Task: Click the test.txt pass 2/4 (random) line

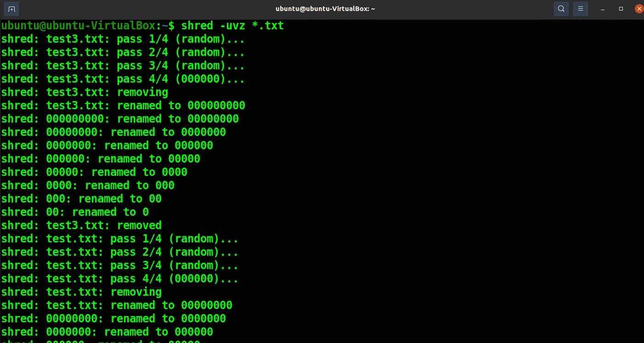Action: coord(119,252)
